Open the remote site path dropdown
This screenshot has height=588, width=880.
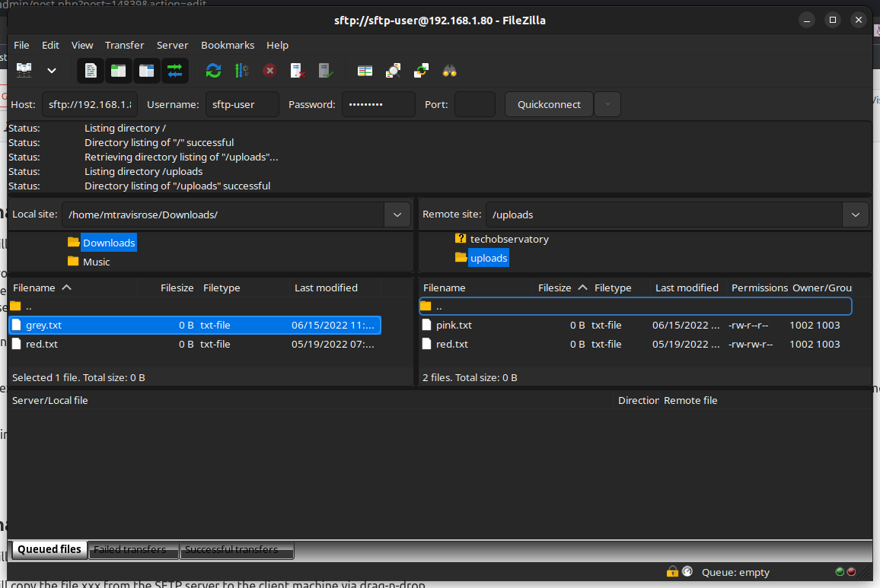(x=855, y=215)
